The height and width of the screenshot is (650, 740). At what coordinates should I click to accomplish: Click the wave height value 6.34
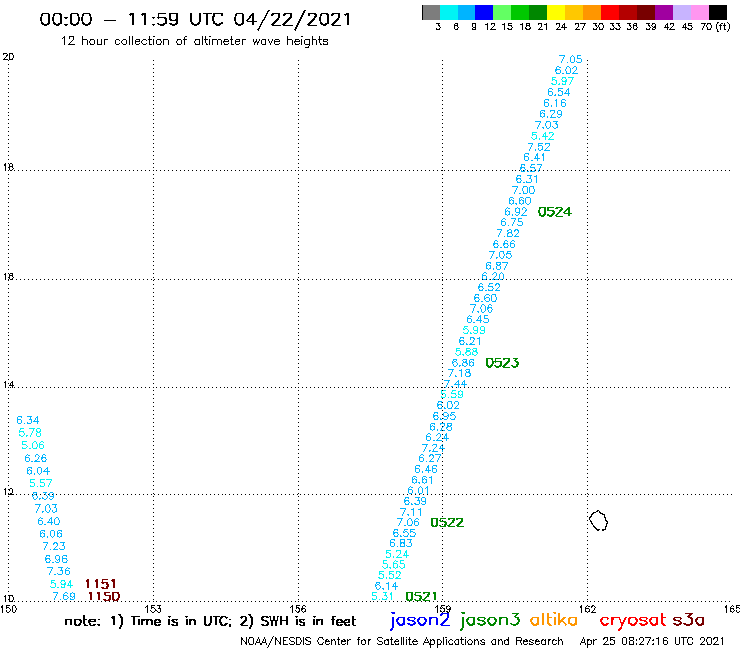tap(28, 420)
